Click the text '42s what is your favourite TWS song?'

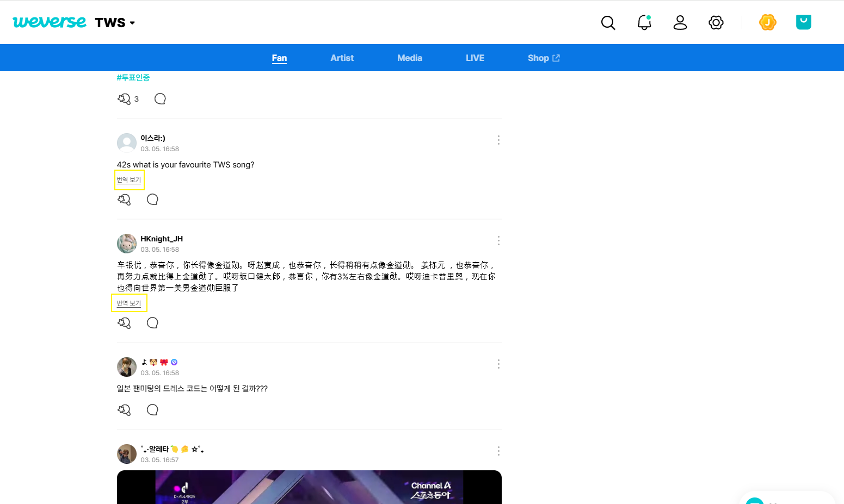(186, 165)
